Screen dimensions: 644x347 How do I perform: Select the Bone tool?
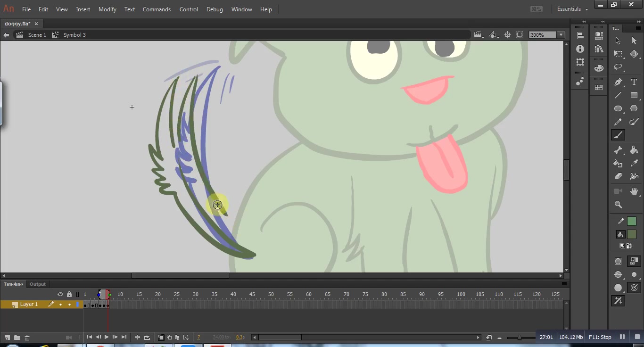[x=619, y=150]
